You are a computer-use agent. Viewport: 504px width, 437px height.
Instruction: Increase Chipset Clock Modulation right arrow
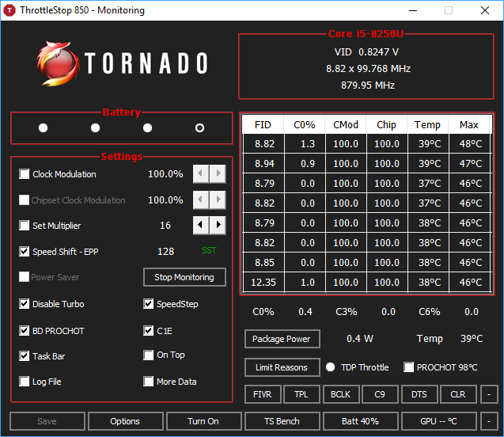(218, 199)
